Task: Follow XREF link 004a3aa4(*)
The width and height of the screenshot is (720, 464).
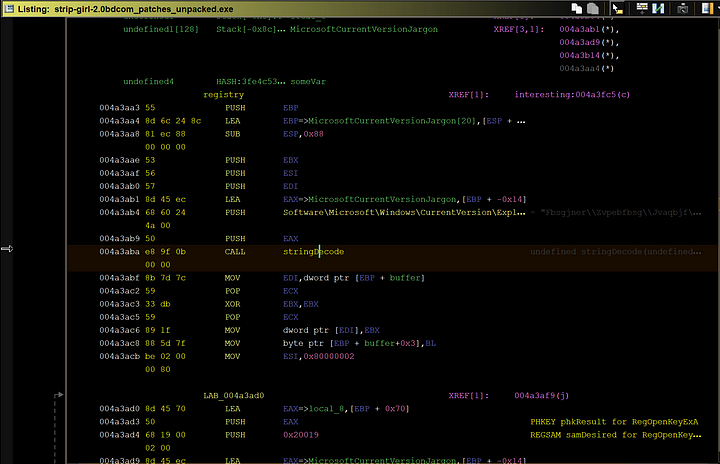Action: (x=586, y=68)
